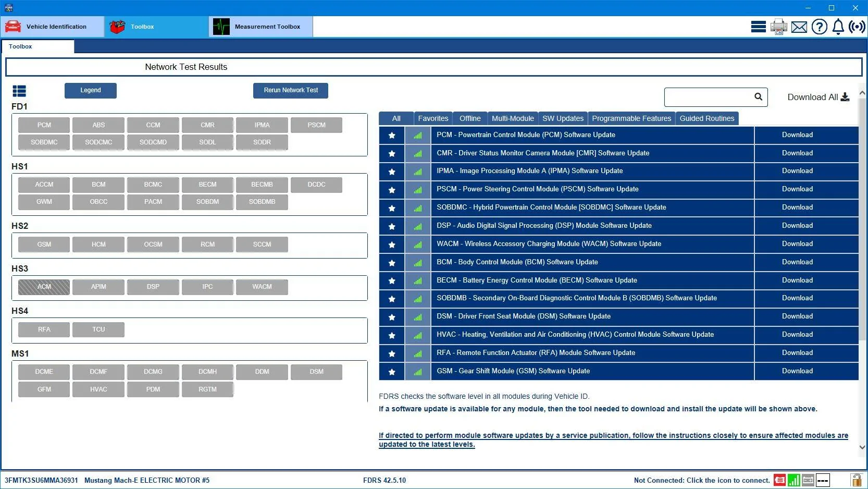Toggle favorite star for PCM Software Update
The width and height of the screenshot is (868, 489).
(392, 136)
